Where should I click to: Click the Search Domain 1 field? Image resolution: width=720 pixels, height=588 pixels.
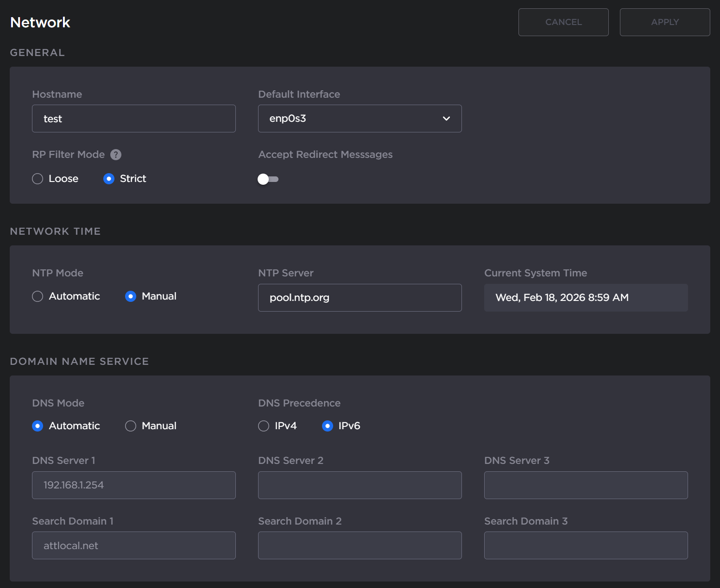point(134,545)
